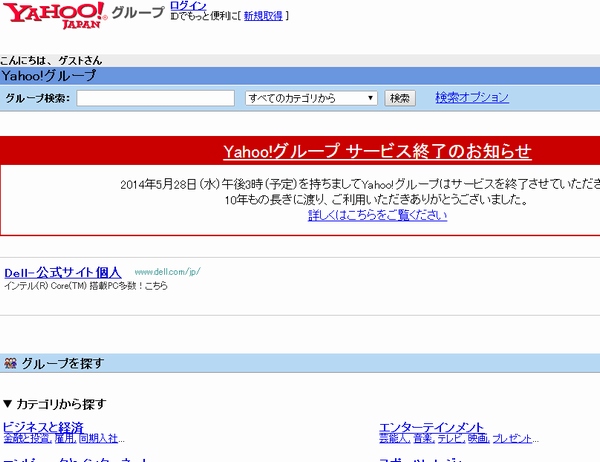Click the インテル(R) Core(TM) ad description
Image resolution: width=600 pixels, height=462 pixels.
(x=86, y=286)
